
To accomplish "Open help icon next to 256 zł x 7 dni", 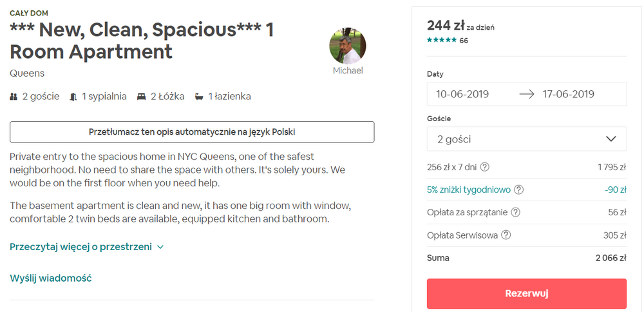I will coord(485,167).
